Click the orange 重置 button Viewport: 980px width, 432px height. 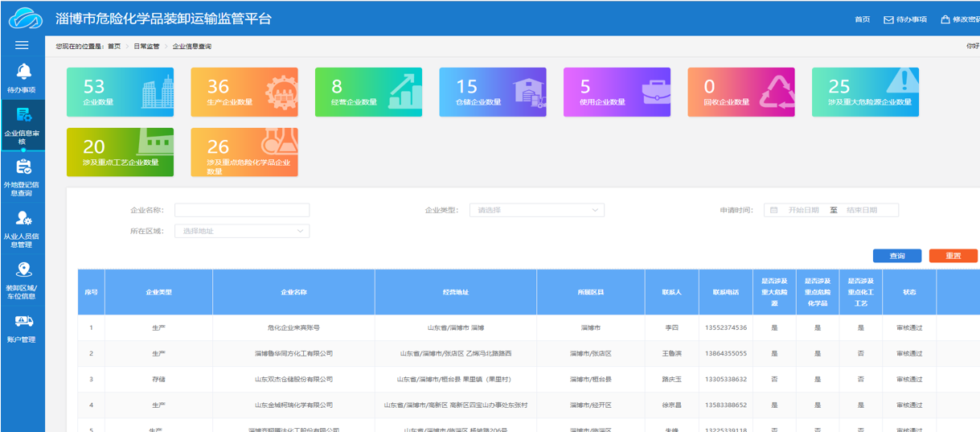(953, 256)
